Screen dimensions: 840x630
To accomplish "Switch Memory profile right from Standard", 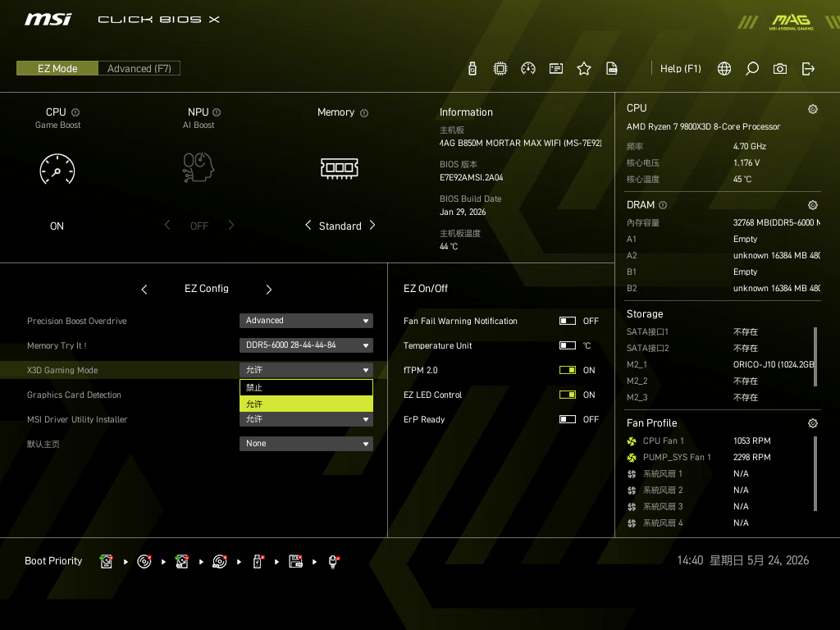I will tap(372, 225).
